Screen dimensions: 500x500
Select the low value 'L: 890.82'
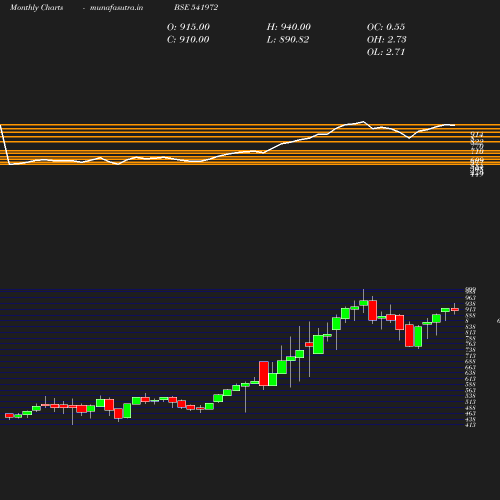pyautogui.click(x=288, y=40)
